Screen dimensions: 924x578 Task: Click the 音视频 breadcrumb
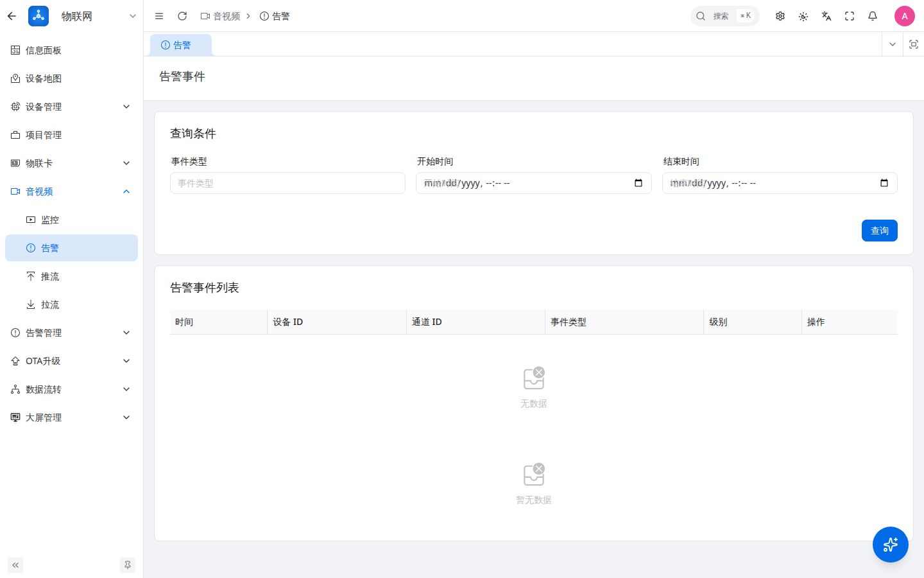coord(220,16)
